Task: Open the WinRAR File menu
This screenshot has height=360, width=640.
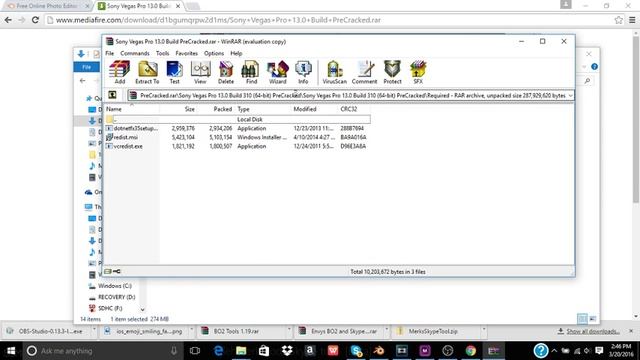Action: 110,53
